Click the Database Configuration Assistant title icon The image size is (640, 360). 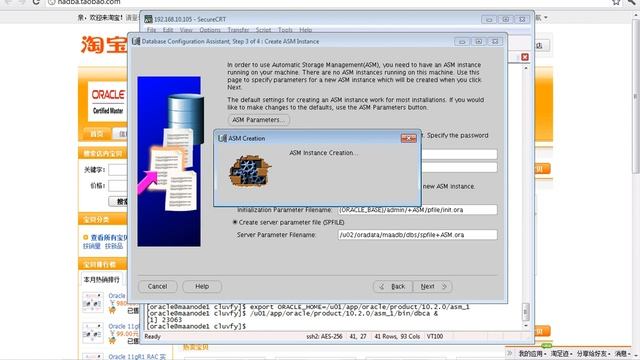pyautogui.click(x=136, y=41)
